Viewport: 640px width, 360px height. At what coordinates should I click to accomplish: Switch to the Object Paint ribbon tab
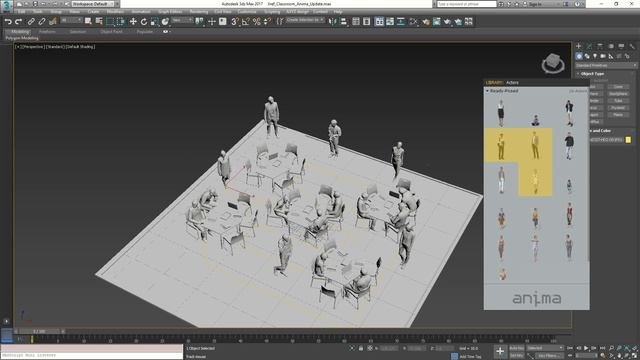[x=111, y=31]
